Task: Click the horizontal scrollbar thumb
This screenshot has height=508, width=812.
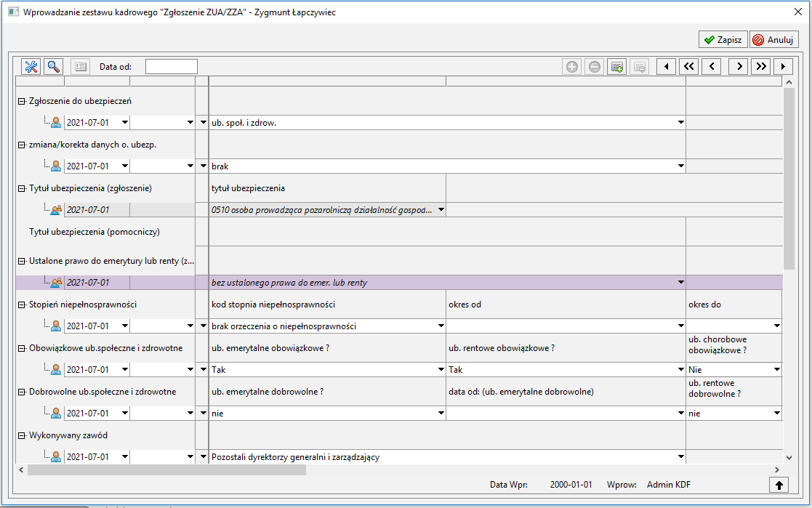Action: point(166,469)
